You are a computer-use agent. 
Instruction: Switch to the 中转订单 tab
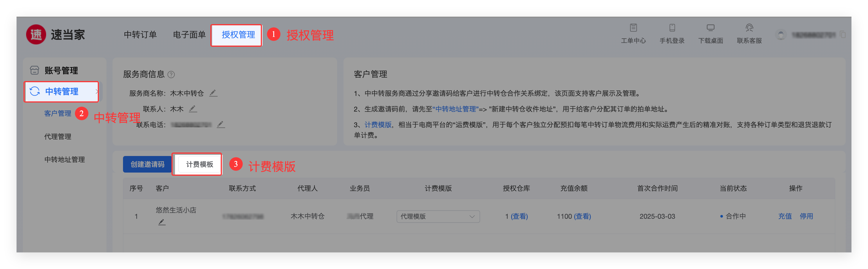140,35
